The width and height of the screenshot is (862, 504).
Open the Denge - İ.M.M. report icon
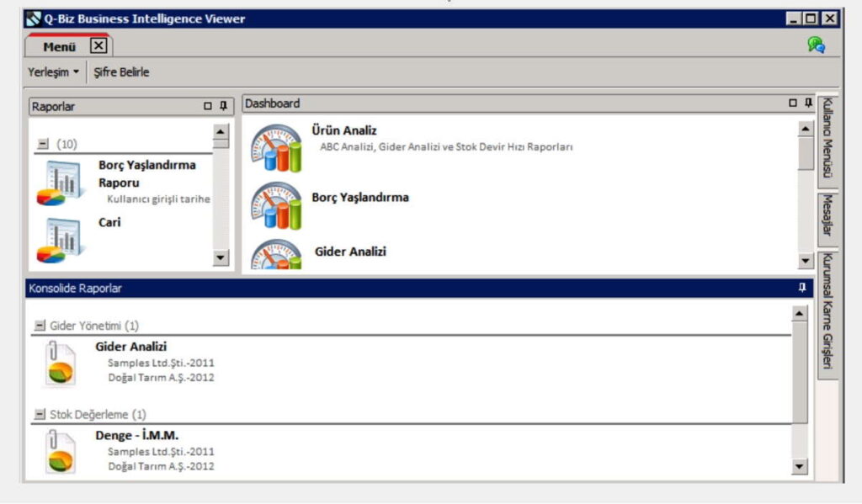click(59, 452)
